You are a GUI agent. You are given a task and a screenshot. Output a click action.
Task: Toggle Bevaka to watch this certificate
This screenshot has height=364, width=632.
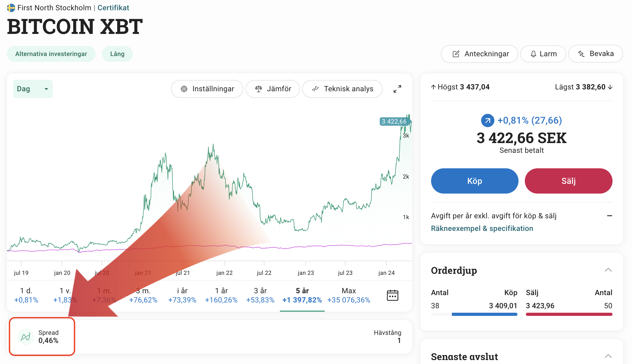tap(596, 54)
